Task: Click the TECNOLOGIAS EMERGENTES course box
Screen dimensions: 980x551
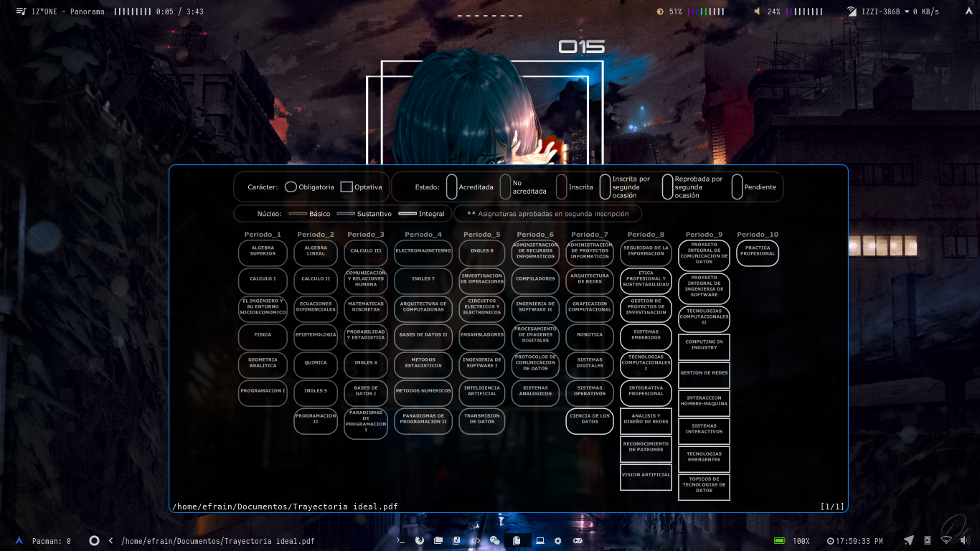Action: click(704, 459)
